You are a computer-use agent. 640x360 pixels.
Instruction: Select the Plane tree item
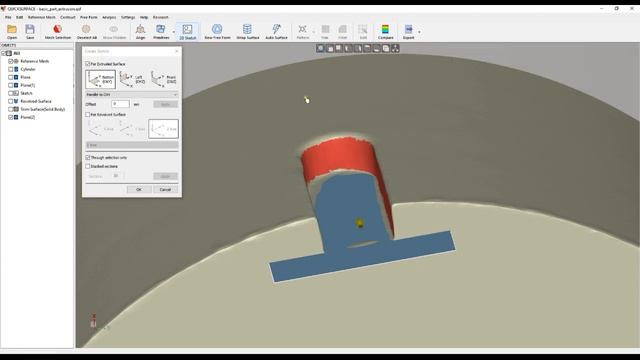[25, 77]
